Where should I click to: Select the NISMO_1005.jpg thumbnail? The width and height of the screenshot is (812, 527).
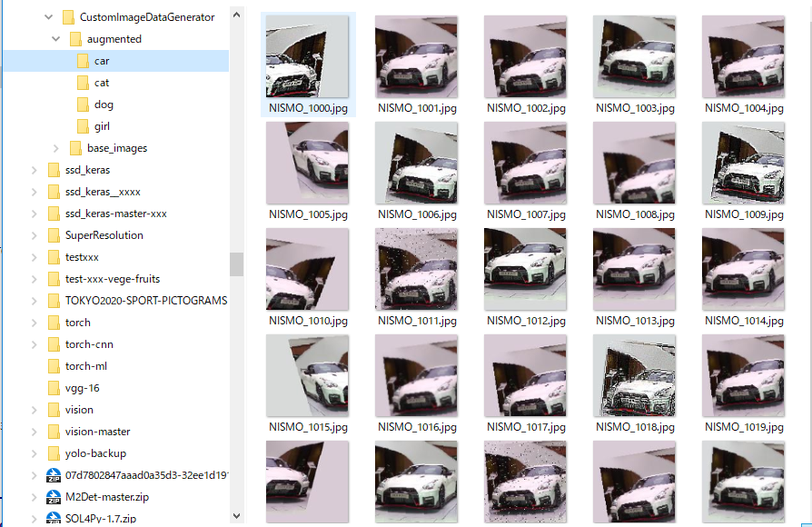(307, 163)
